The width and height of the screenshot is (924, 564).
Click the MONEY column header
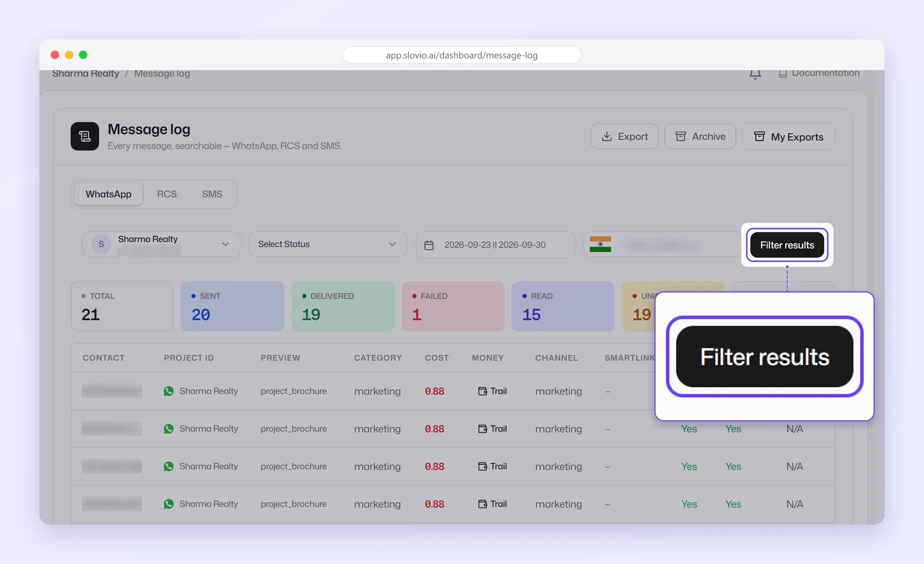click(488, 358)
